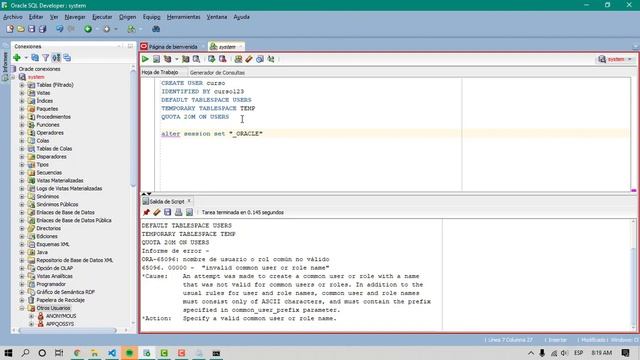
Task: Open the Editar menu
Action: tap(36, 17)
